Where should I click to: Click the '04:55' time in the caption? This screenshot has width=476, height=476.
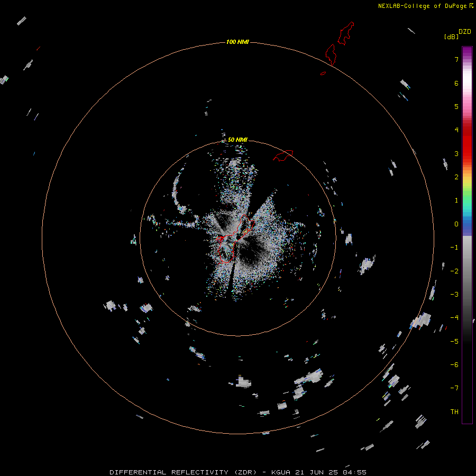click(354, 472)
